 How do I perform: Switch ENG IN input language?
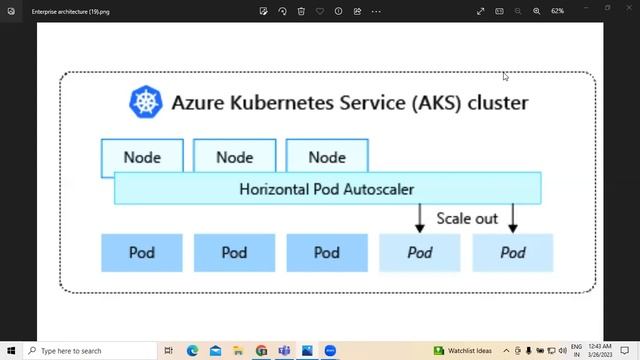tap(576, 351)
